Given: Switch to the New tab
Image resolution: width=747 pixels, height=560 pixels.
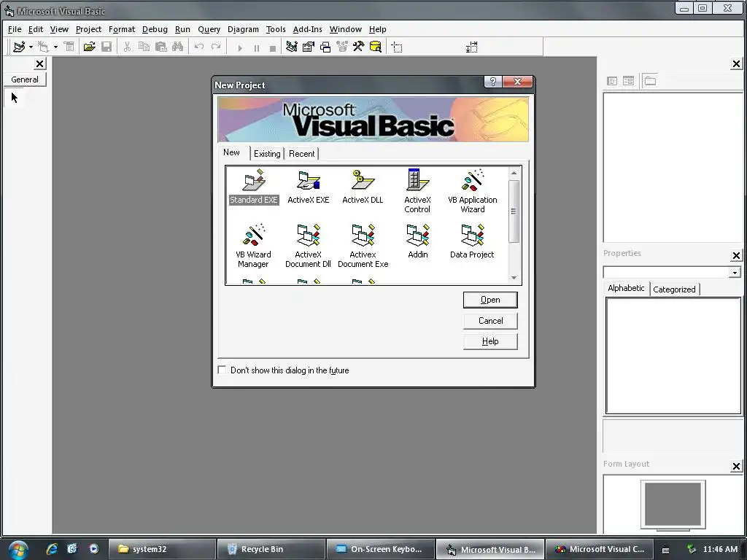Looking at the screenshot, I should tap(231, 152).
